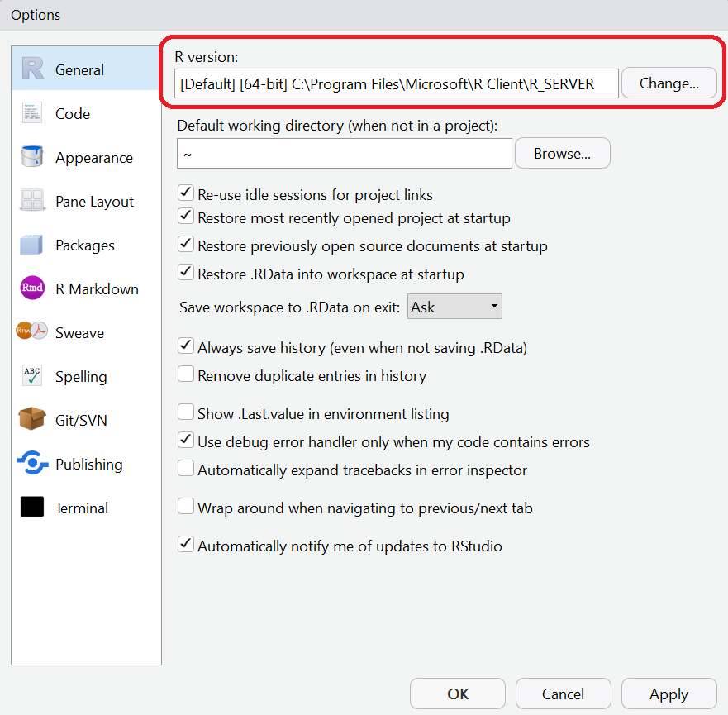Open the Git/SVN cardboard box icon
The height and width of the screenshot is (715, 728).
click(31, 419)
